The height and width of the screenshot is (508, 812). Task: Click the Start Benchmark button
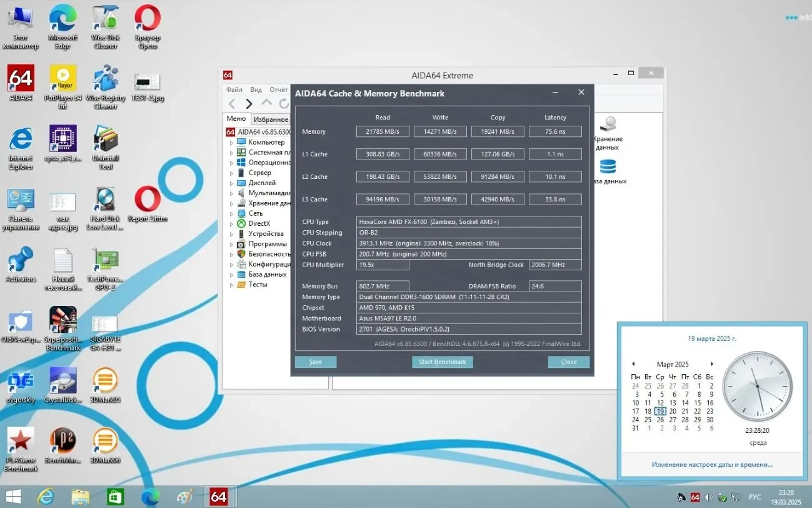[x=443, y=362]
